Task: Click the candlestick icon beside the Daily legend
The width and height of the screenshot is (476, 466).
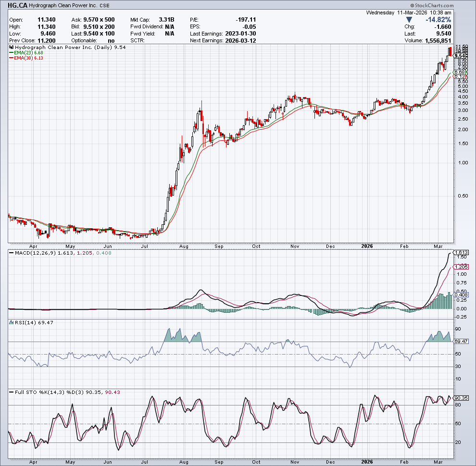Action: (x=11, y=48)
